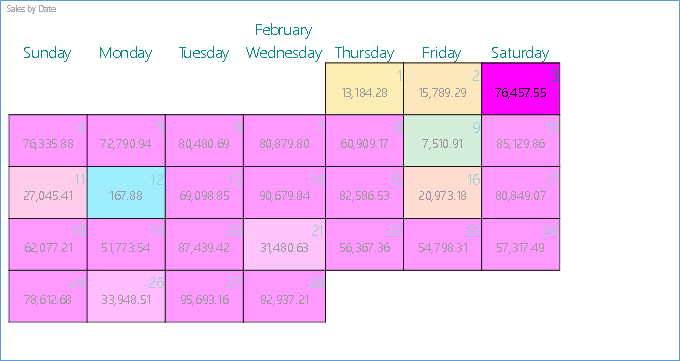
Task: Click the Wednesday column header
Action: coord(284,53)
